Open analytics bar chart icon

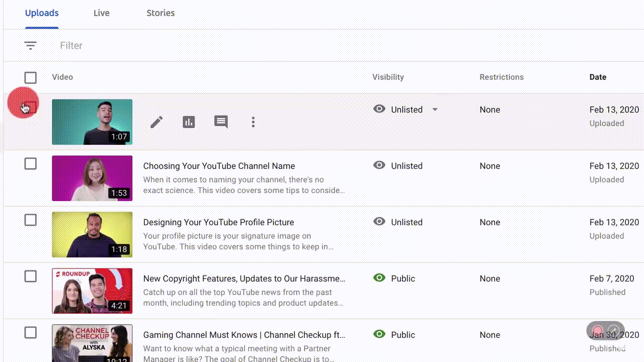click(189, 122)
